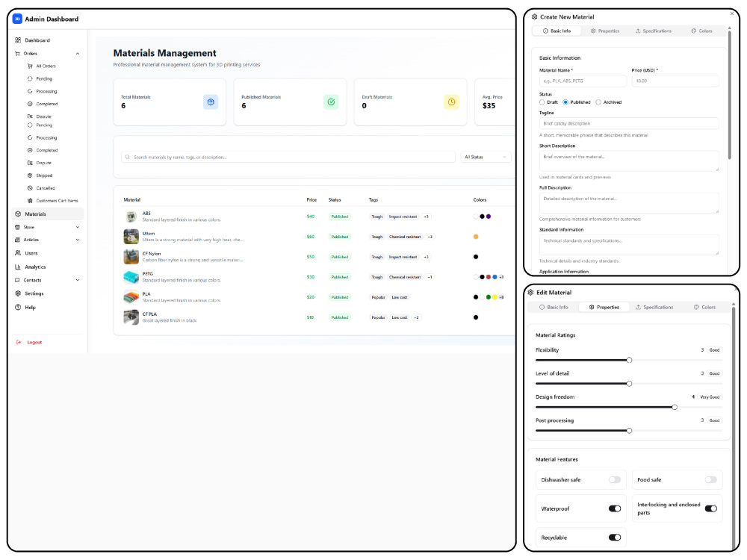Open the ABS material thumbnail
This screenshot has width=747, height=560.
[131, 217]
